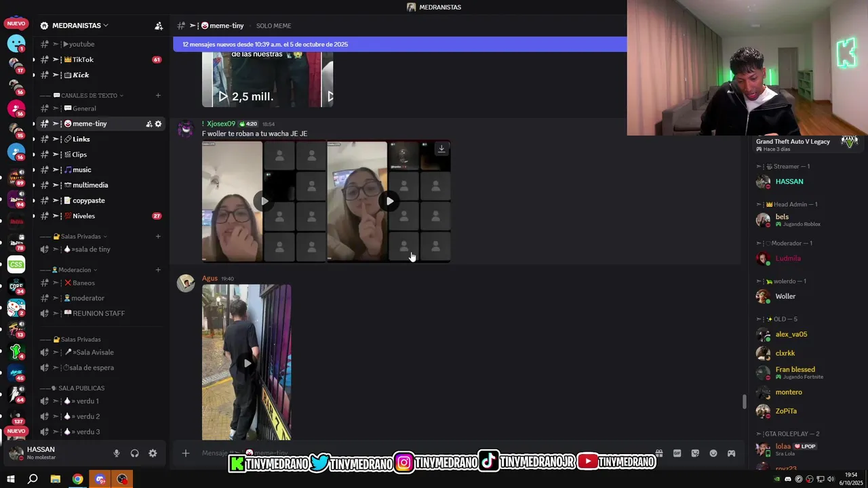Click invite people icon on meme-tiny channel

(x=149, y=124)
